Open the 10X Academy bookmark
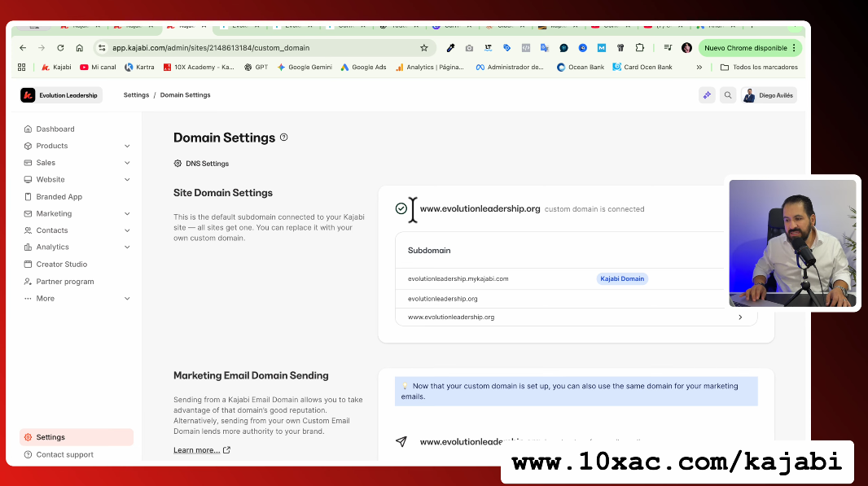This screenshot has height=486, width=868. pos(199,67)
